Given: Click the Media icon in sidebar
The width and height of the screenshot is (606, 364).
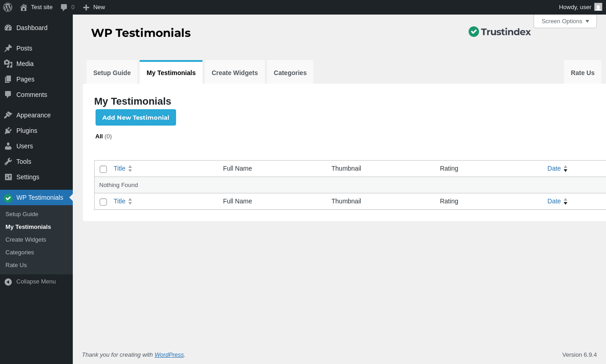Looking at the screenshot, I should 8,64.
